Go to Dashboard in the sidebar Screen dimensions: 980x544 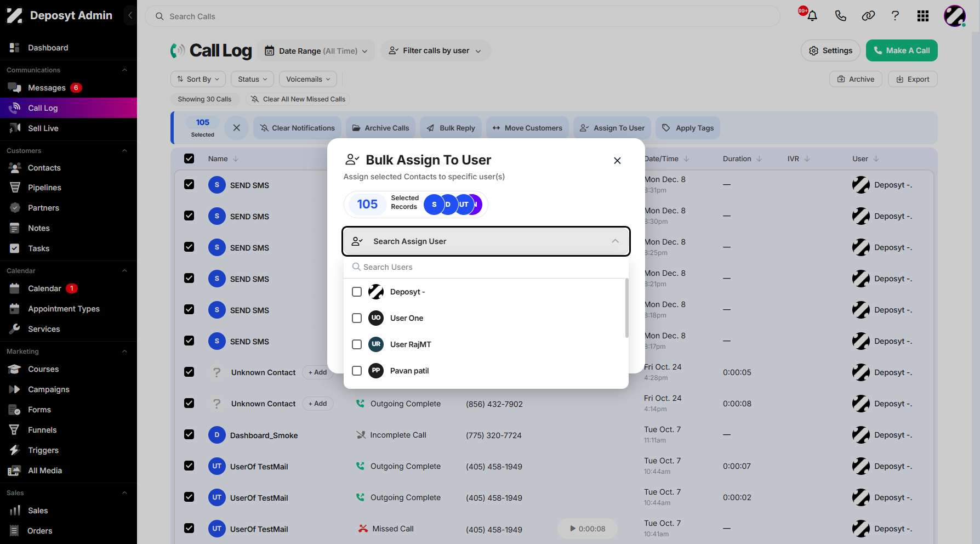tap(69, 48)
